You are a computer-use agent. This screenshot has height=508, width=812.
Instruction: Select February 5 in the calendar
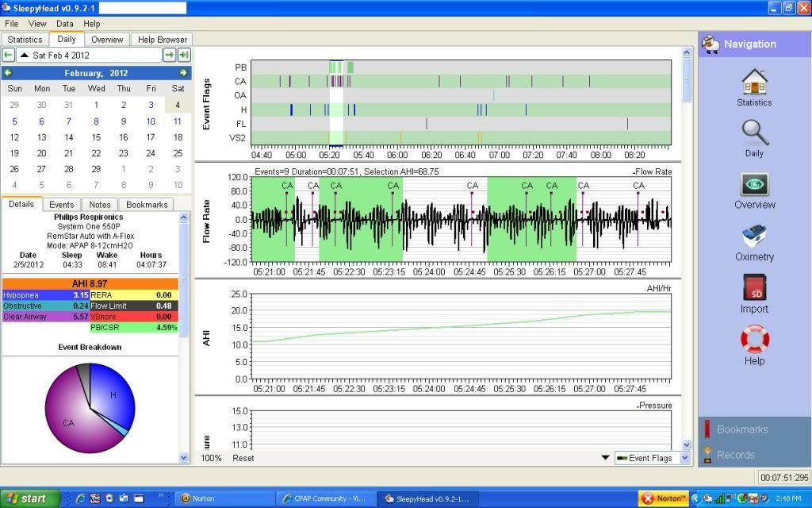(x=14, y=121)
